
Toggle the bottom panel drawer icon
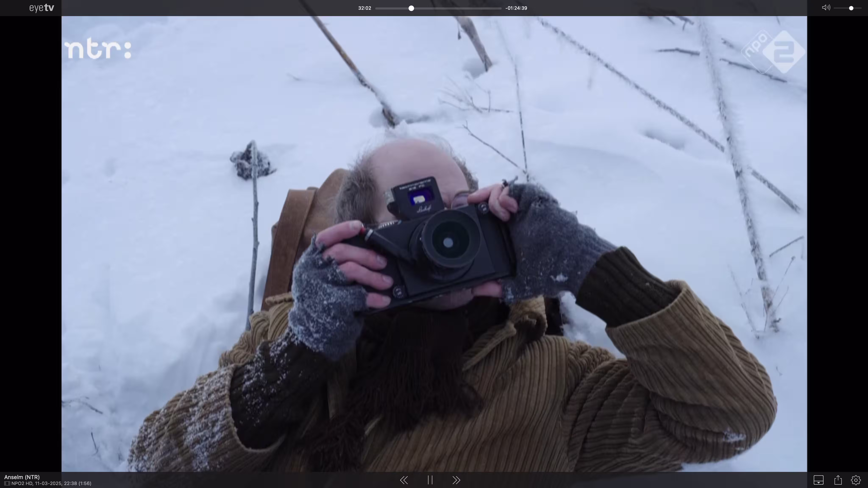(x=818, y=480)
